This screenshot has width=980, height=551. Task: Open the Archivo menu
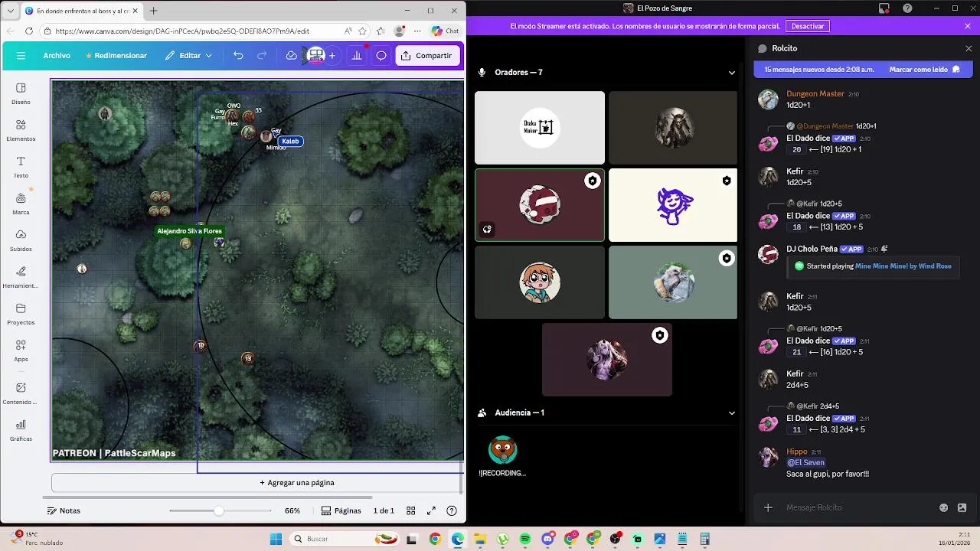pos(57,56)
